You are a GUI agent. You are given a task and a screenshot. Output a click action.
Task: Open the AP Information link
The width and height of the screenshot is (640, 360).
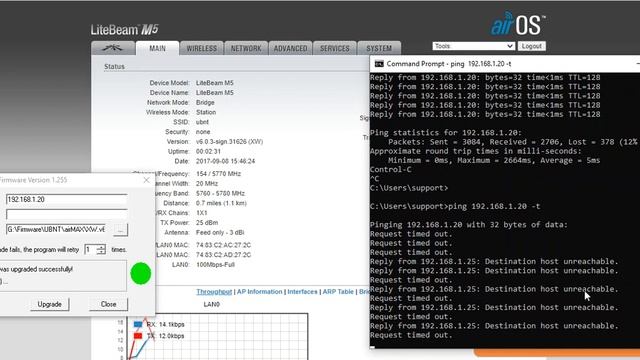[x=260, y=292]
